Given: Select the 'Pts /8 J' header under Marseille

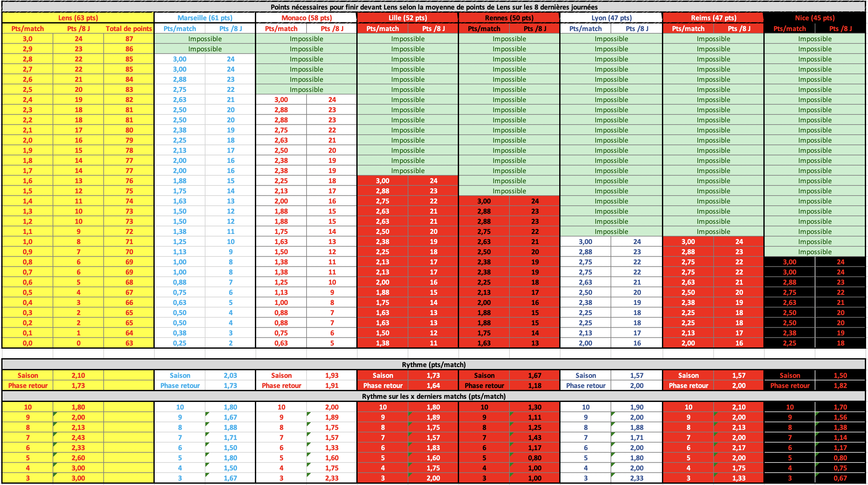Looking at the screenshot, I should pyautogui.click(x=230, y=29).
